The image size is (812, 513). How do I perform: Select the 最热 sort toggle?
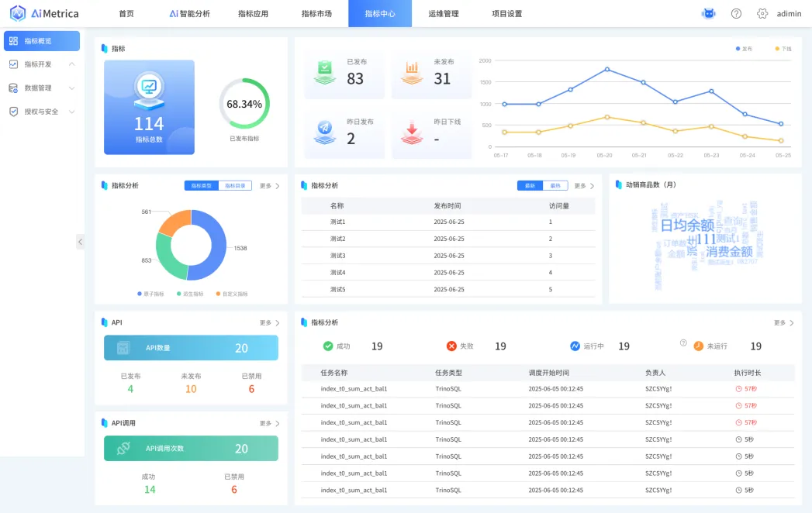555,186
